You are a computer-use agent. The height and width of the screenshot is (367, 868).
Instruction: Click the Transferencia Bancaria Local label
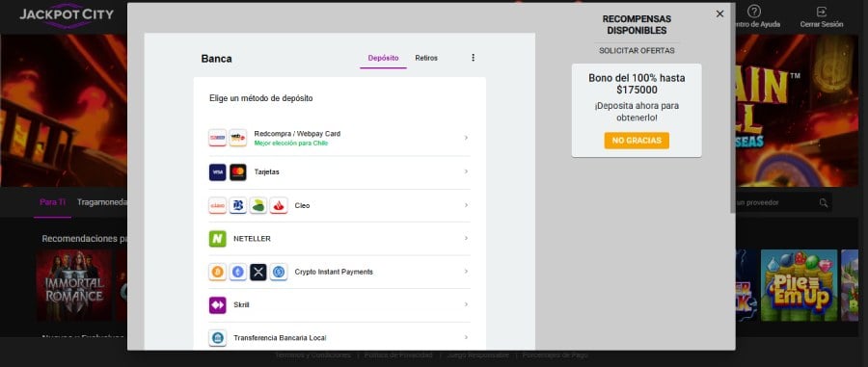point(280,338)
